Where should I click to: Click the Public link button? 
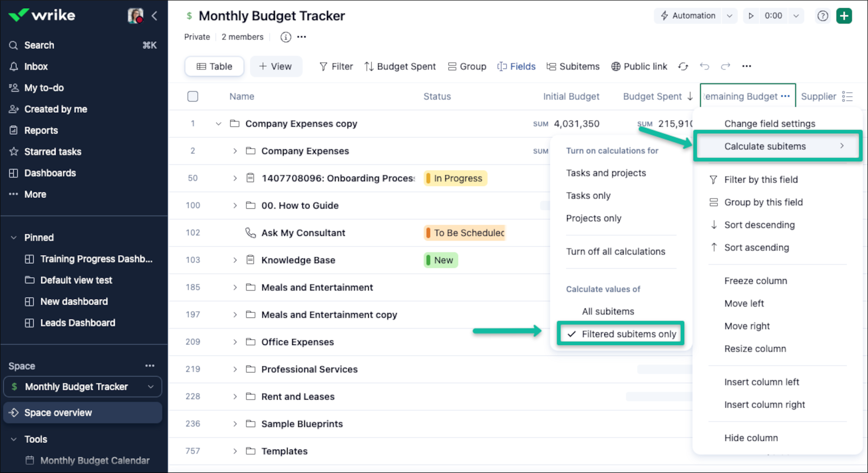(639, 66)
